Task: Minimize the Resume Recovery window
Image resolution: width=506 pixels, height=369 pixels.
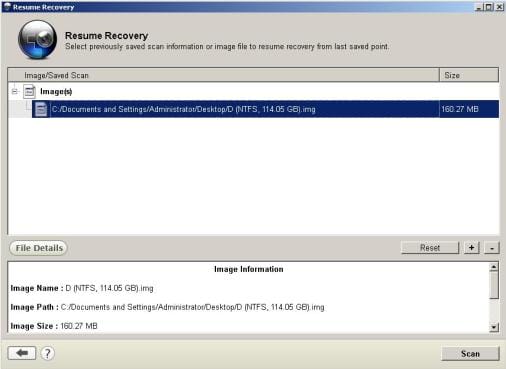Action: pyautogui.click(x=479, y=7)
